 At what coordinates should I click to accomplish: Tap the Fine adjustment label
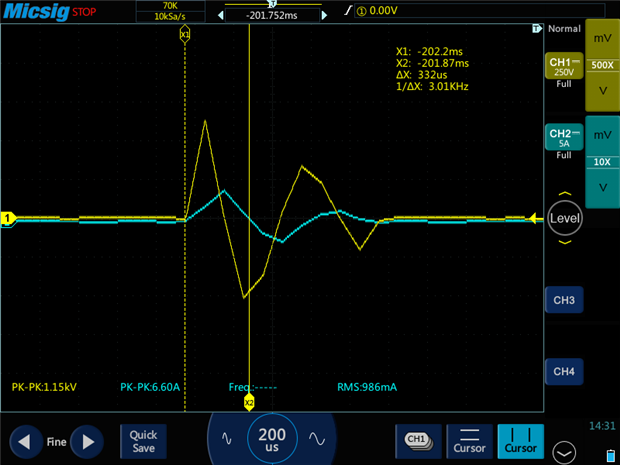57,442
